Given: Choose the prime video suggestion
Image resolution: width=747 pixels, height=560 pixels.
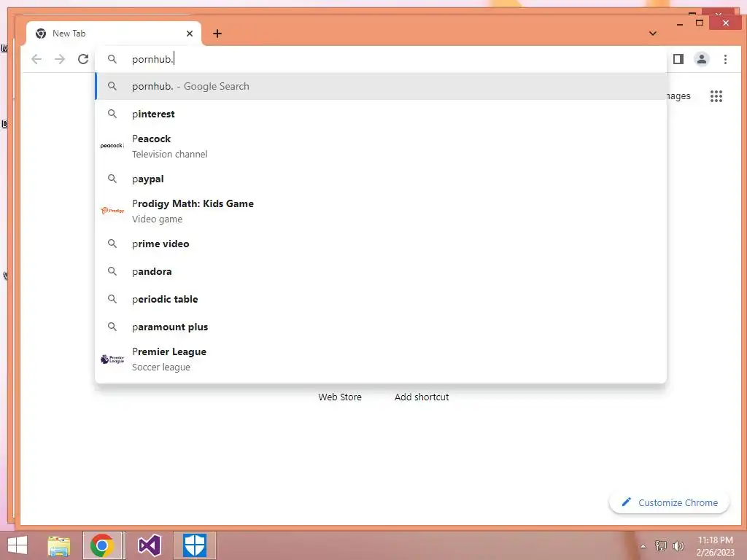Looking at the screenshot, I should pos(381,244).
